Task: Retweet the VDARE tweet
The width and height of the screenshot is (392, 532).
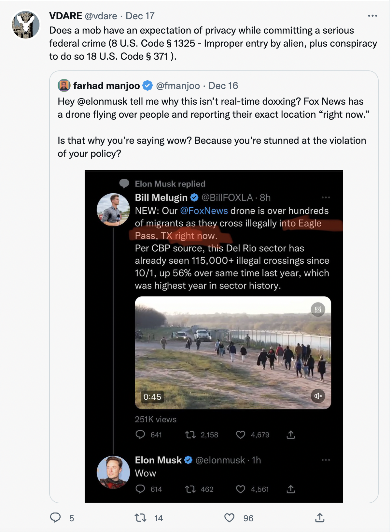Action: [x=141, y=518]
